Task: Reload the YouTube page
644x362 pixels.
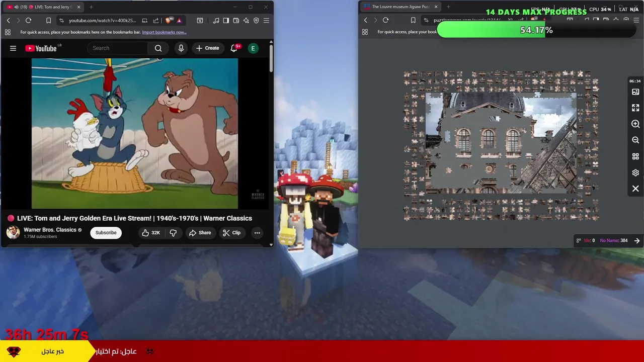Action: coord(29,21)
